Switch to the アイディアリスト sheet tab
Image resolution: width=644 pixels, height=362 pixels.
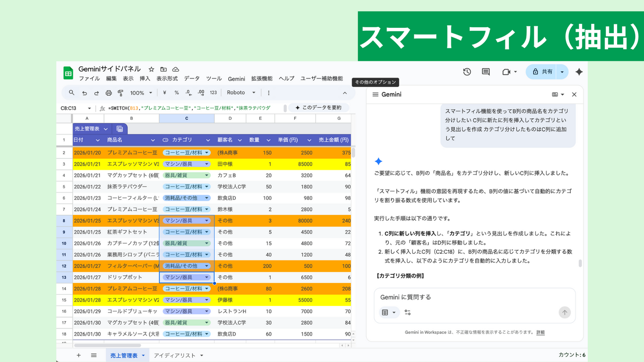(x=179, y=356)
